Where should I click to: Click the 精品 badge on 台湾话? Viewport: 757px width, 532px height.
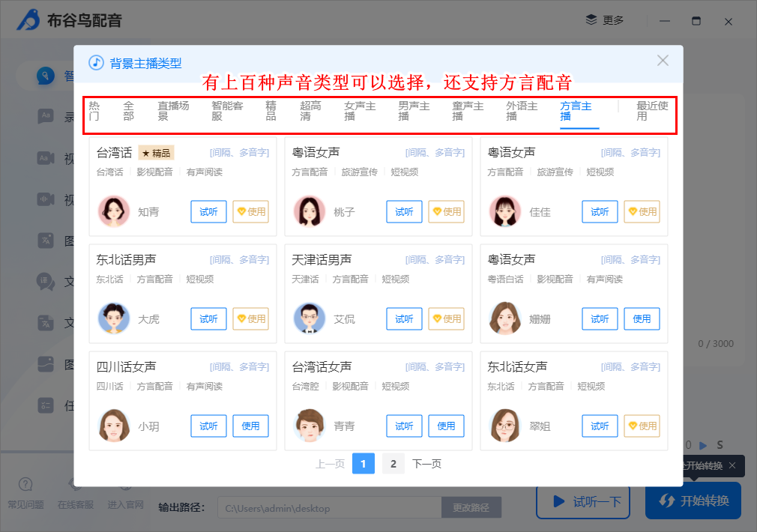pyautogui.click(x=157, y=153)
